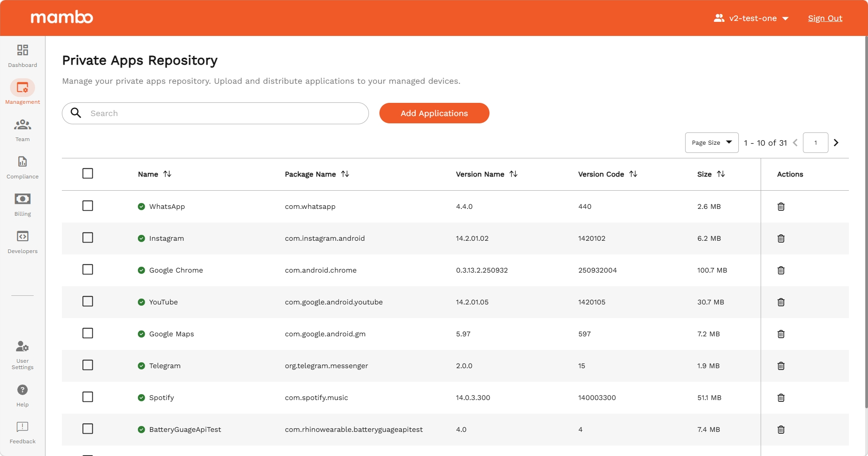868x456 pixels.
Task: Delete Instagram with trash icon
Action: click(x=781, y=238)
